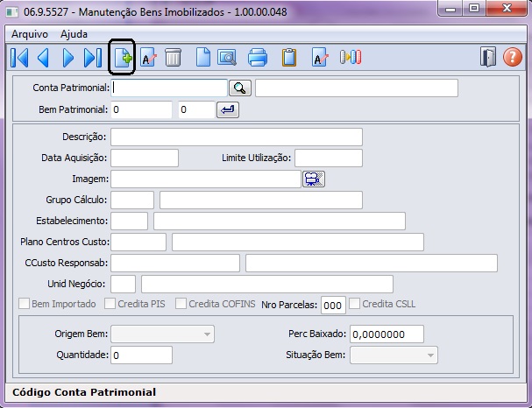Click the Plano Centros Custo code field

tap(138, 242)
